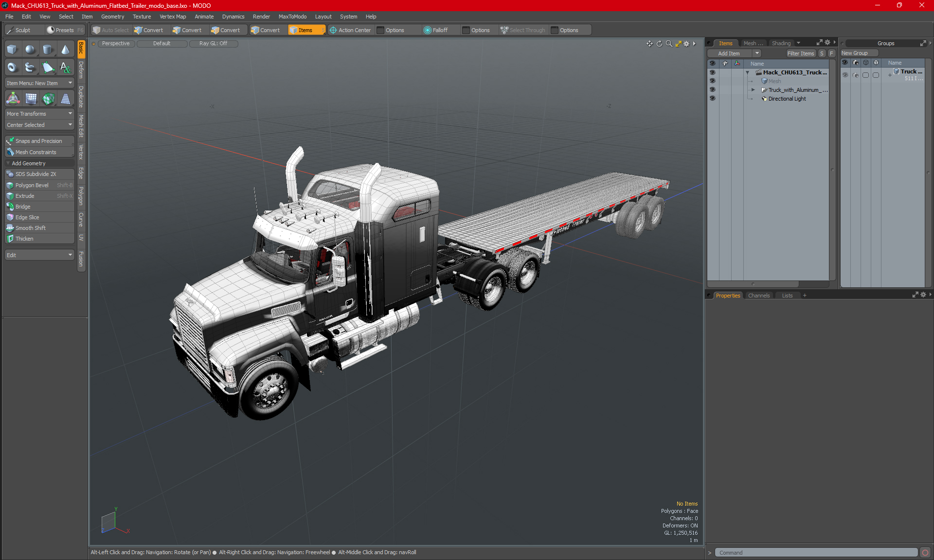
Task: Open the Add Item dropdown arrow
Action: pos(757,53)
